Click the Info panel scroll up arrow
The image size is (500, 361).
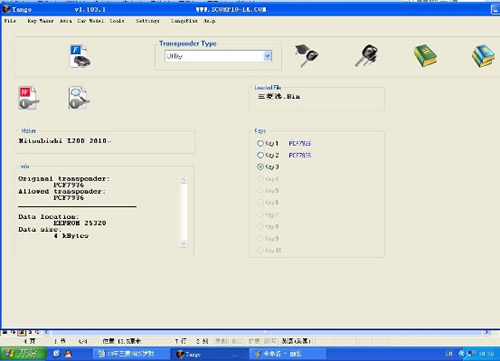(x=183, y=180)
